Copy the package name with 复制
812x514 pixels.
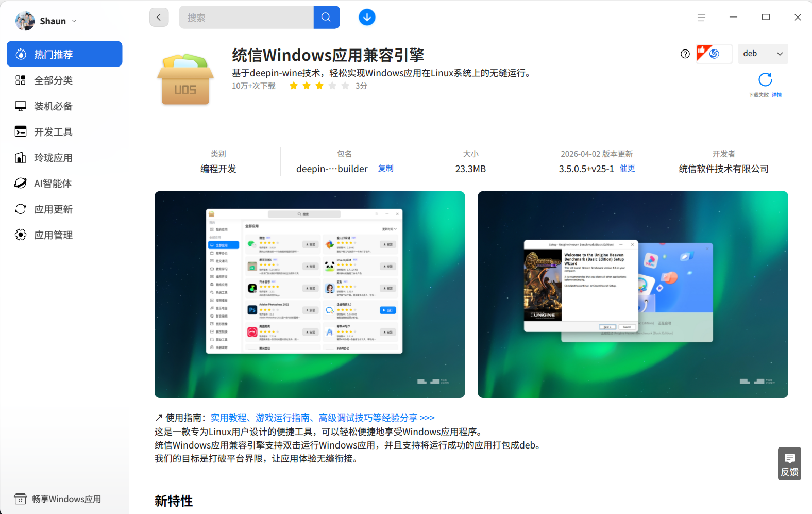[x=386, y=169]
